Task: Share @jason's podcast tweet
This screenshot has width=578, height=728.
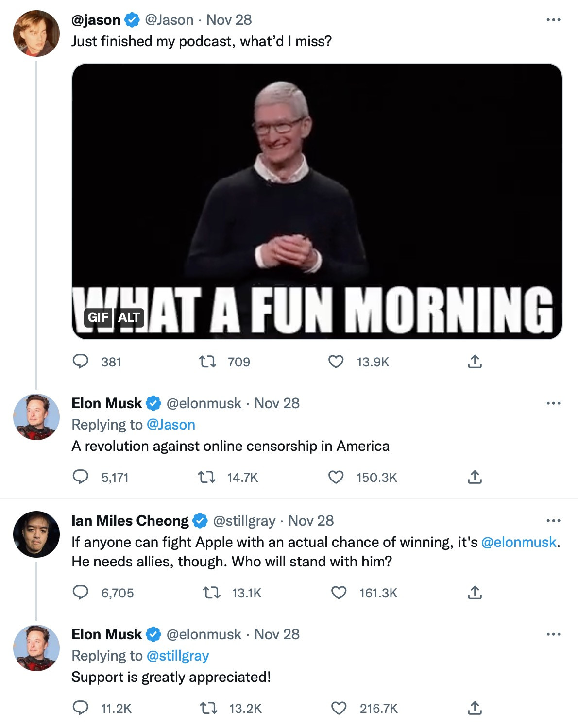Action: (x=475, y=362)
